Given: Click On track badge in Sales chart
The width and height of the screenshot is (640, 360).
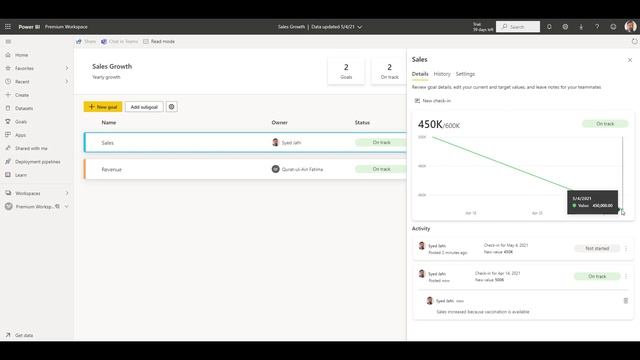Looking at the screenshot, I should (x=605, y=124).
